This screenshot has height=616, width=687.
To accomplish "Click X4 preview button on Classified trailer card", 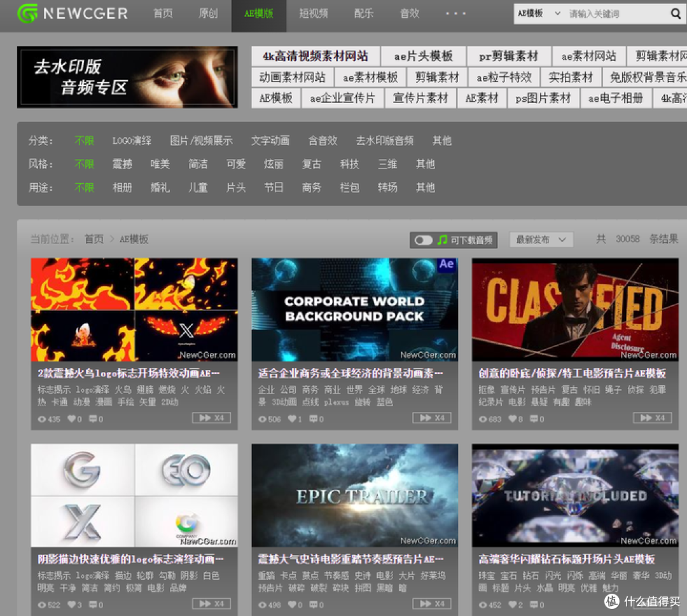I will [653, 418].
